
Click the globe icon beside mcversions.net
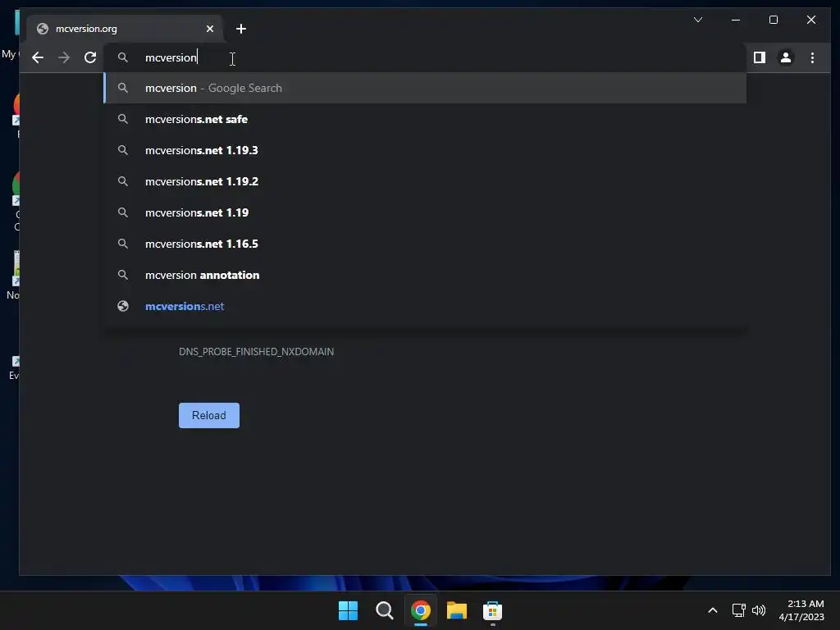tap(123, 306)
